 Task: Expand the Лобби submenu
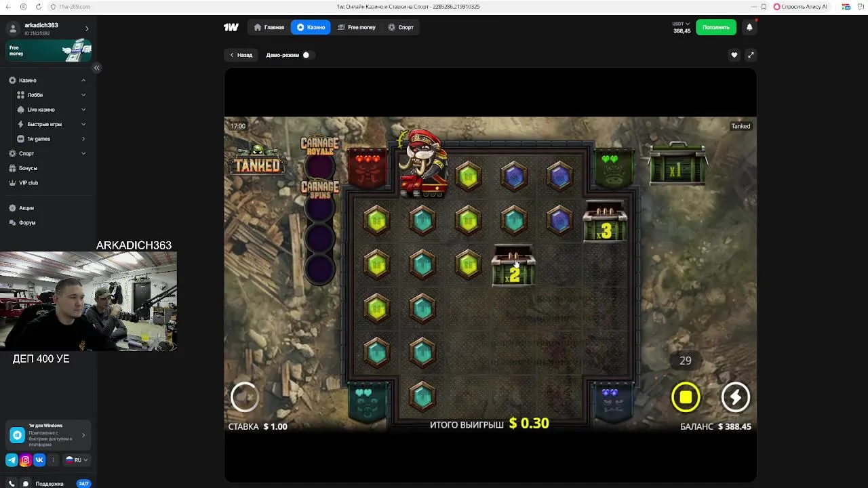pos(83,95)
